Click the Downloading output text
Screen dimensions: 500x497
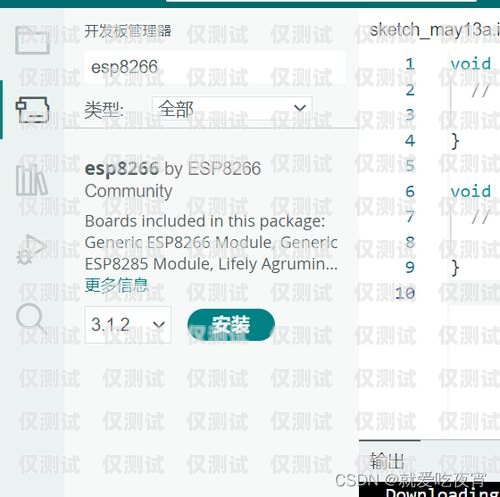(443, 492)
